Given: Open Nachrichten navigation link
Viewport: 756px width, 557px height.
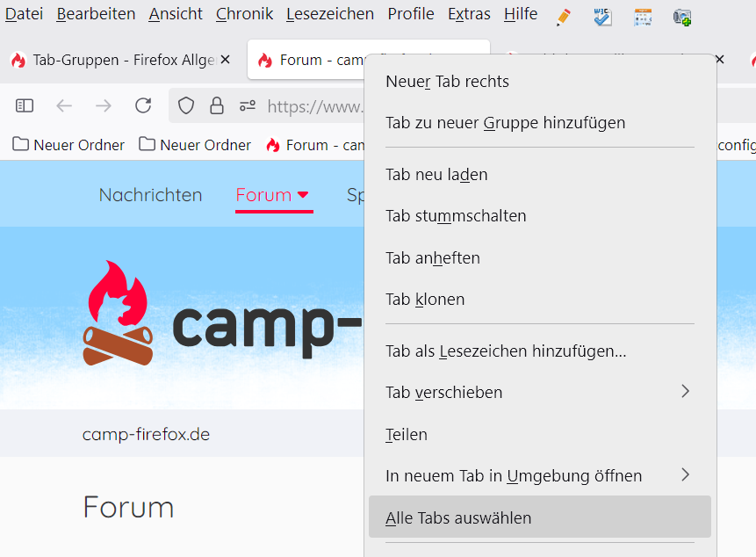Looking at the screenshot, I should 150,195.
